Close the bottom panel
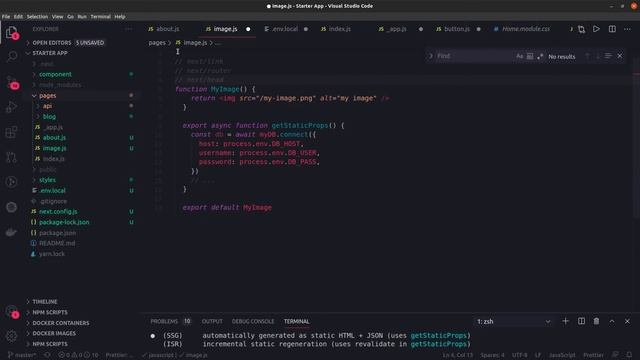640x360 pixels. pyautogui.click(x=627, y=321)
